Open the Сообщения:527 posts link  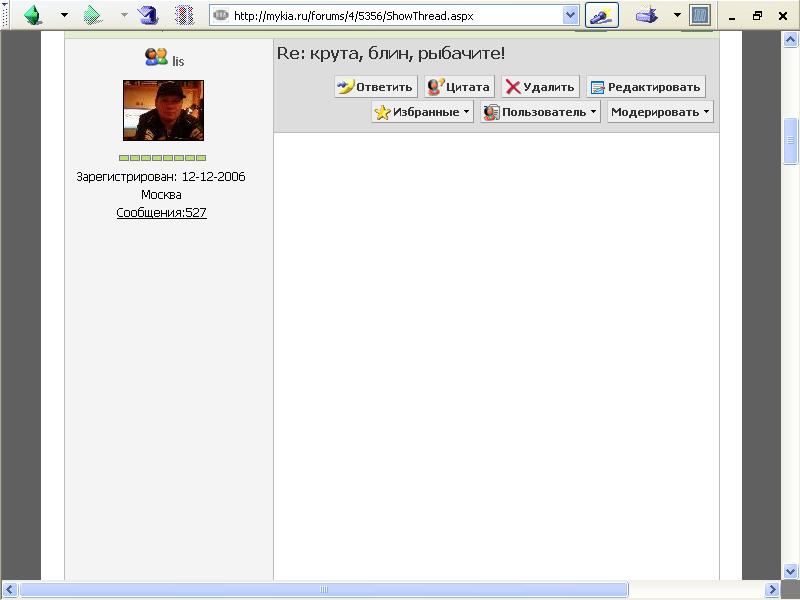(161, 213)
